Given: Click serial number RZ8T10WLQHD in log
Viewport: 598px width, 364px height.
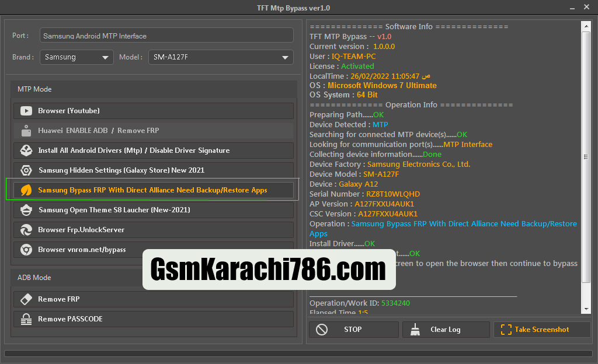Looking at the screenshot, I should [x=393, y=194].
